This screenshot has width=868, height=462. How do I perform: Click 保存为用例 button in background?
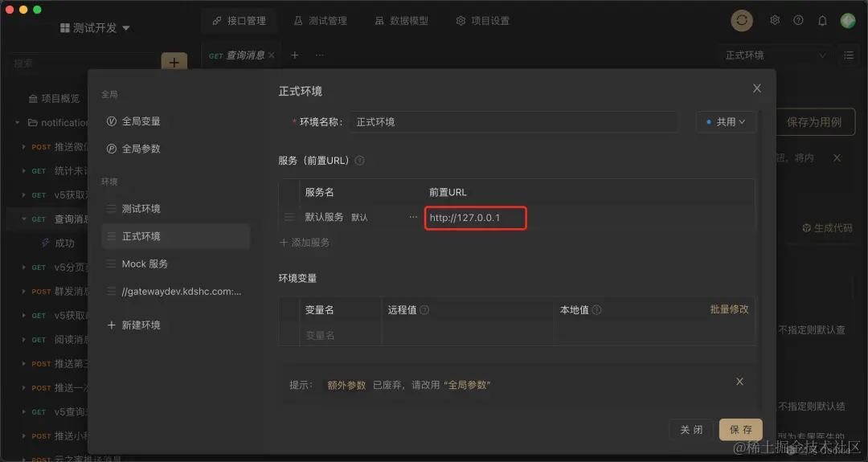814,122
